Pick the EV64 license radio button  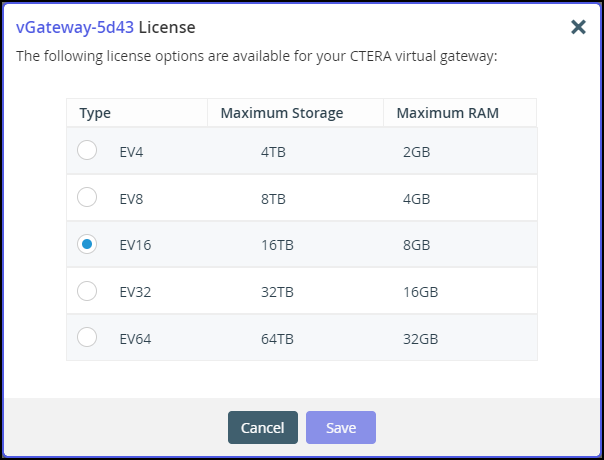pyautogui.click(x=87, y=337)
